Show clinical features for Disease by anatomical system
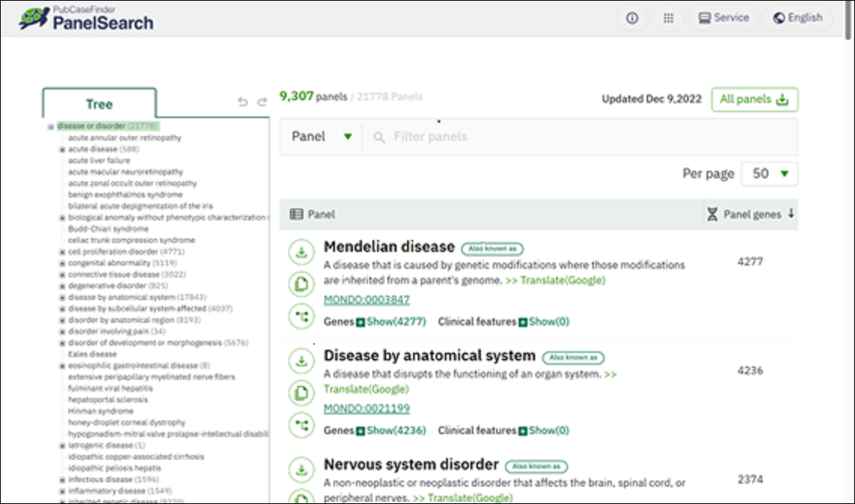The height and width of the screenshot is (504, 855). pos(543,430)
